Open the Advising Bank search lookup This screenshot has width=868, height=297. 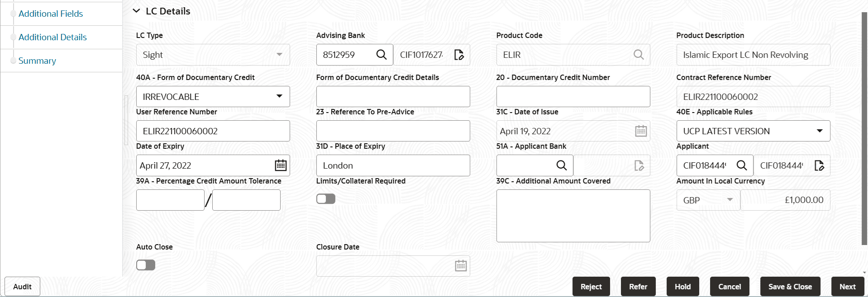pyautogui.click(x=382, y=55)
